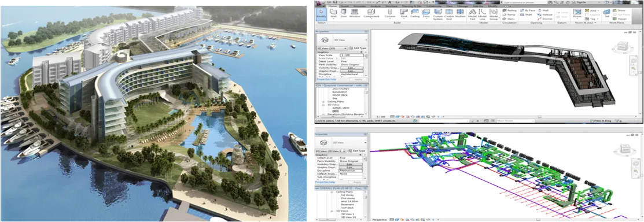This screenshot has width=644, height=222.
Task: Collapse the 3D Views browser node
Action: pos(323,105)
